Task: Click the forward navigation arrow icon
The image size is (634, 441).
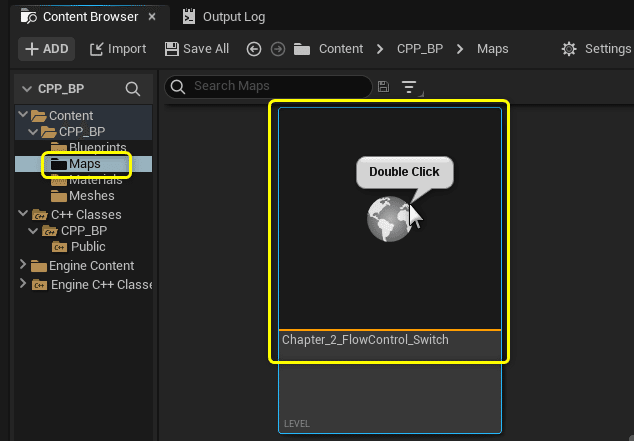Action: (278, 49)
